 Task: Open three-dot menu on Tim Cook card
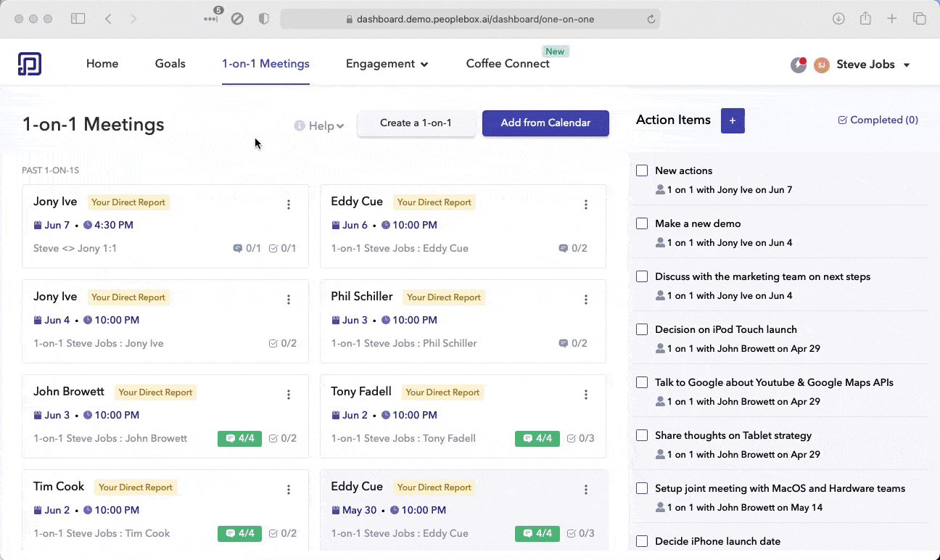289,490
